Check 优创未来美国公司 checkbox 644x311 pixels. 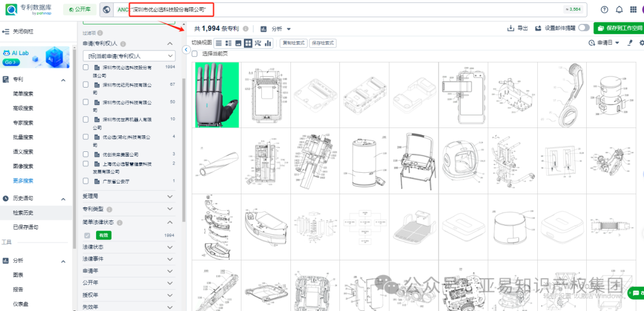coord(86,154)
